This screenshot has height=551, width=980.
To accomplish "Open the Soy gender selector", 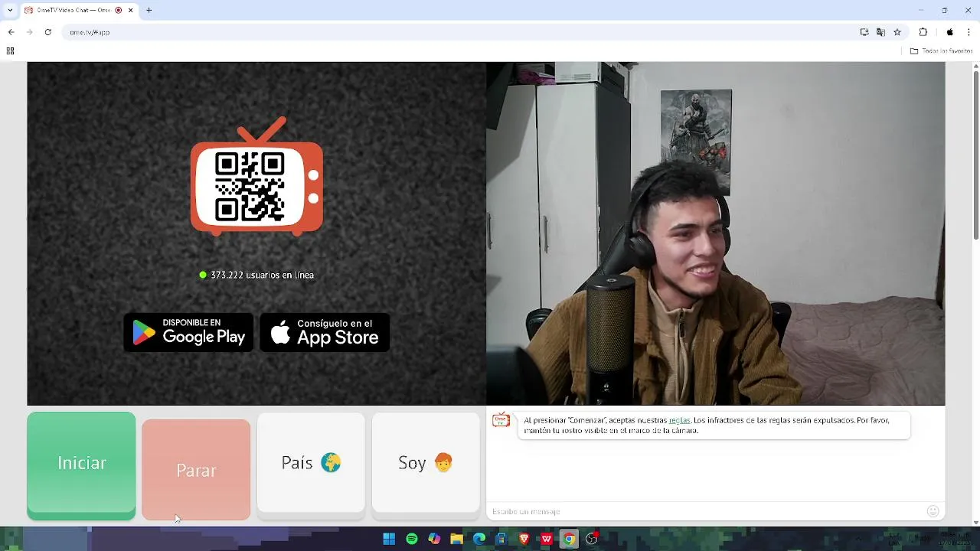I will tap(426, 463).
